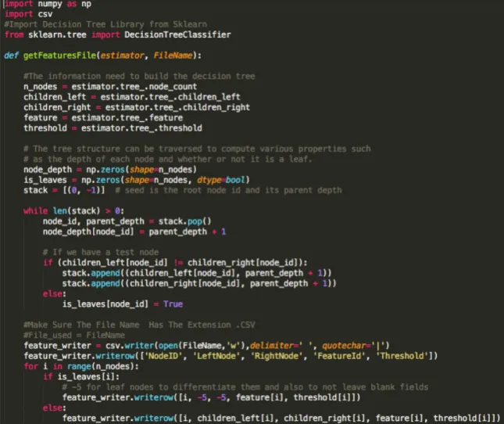Click the 'Threshold' header string
The width and height of the screenshot is (504, 424).
coord(402,356)
